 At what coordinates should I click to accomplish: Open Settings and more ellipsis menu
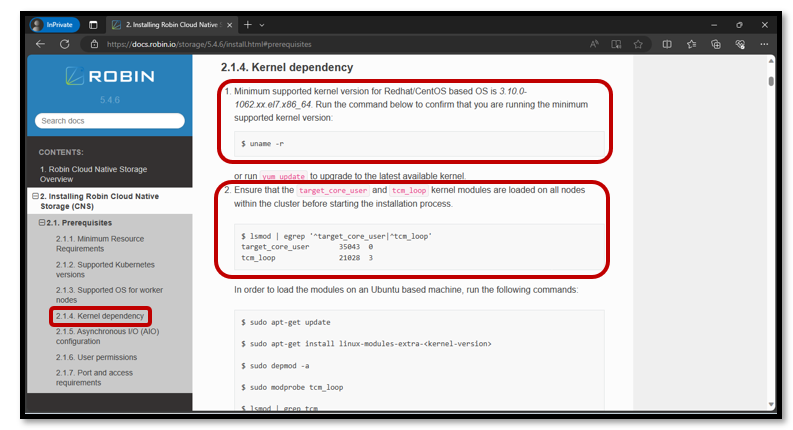tap(764, 44)
